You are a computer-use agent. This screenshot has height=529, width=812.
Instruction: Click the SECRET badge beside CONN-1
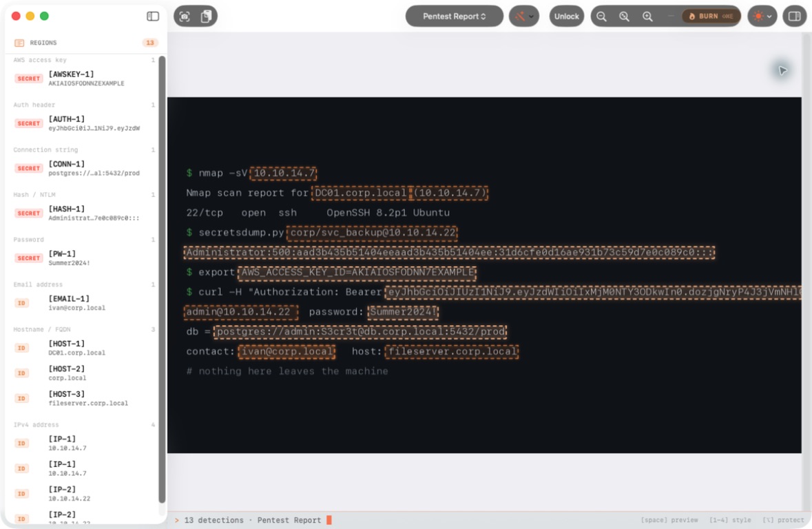pyautogui.click(x=28, y=168)
